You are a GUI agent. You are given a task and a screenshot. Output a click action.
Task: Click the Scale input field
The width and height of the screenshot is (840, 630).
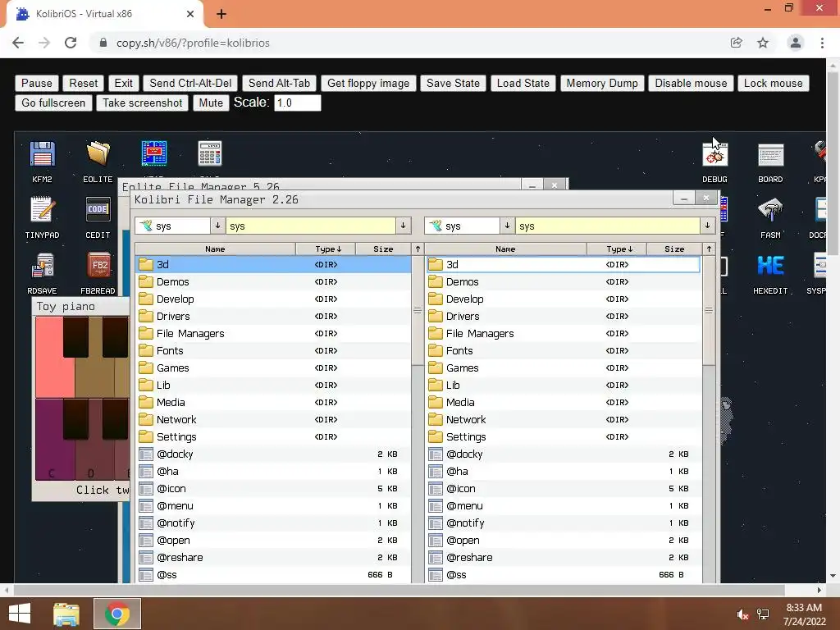pos(297,103)
